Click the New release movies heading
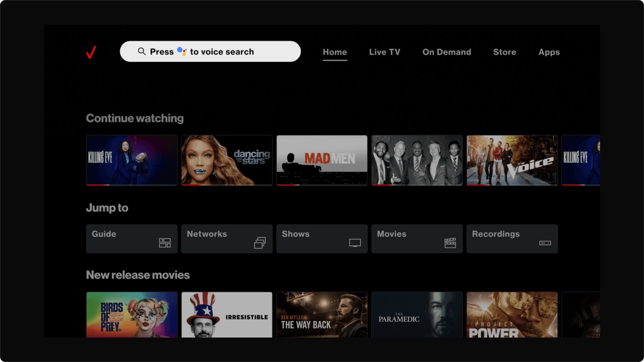The width and height of the screenshot is (644, 362). [138, 275]
